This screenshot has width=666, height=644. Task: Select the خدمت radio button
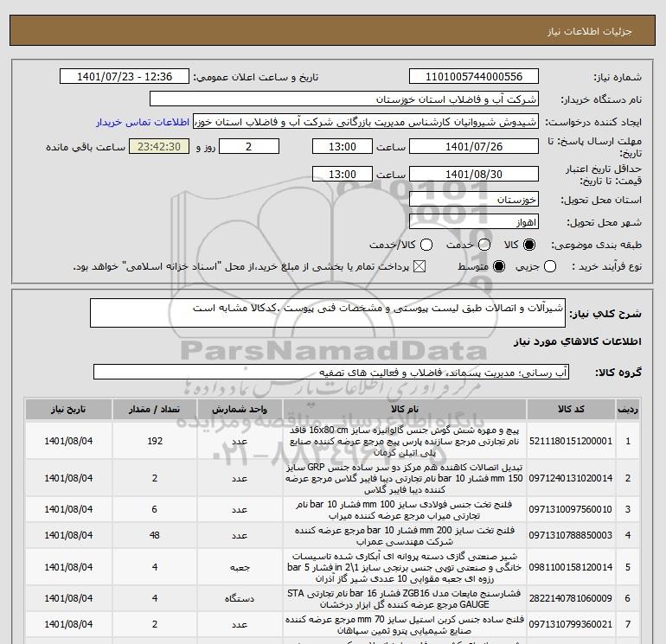[x=484, y=245]
